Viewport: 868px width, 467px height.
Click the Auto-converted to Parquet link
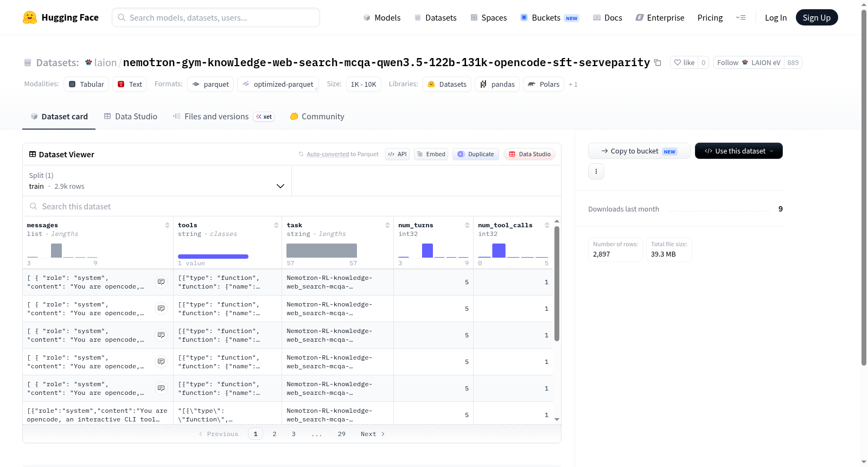pyautogui.click(x=342, y=154)
